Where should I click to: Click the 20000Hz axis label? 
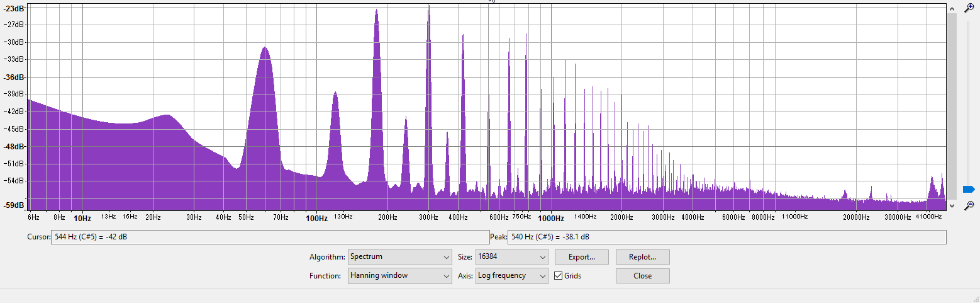coord(857,217)
